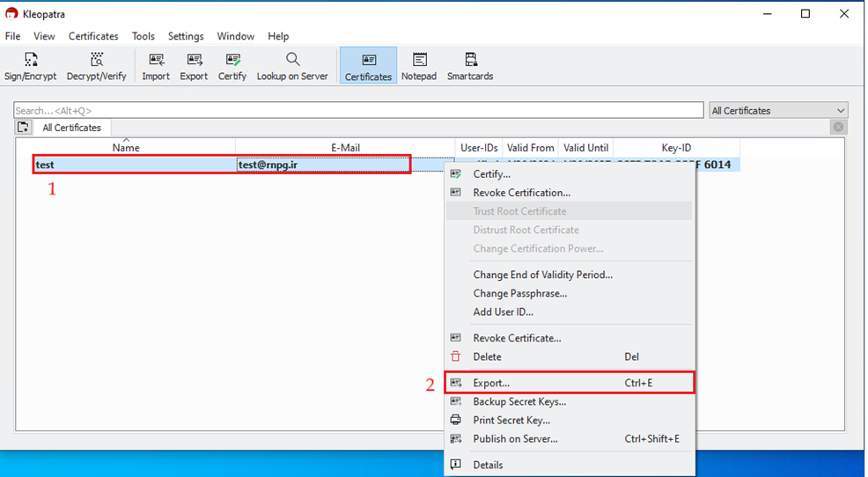Choose Revoke Certificate... in context menu

point(569,338)
